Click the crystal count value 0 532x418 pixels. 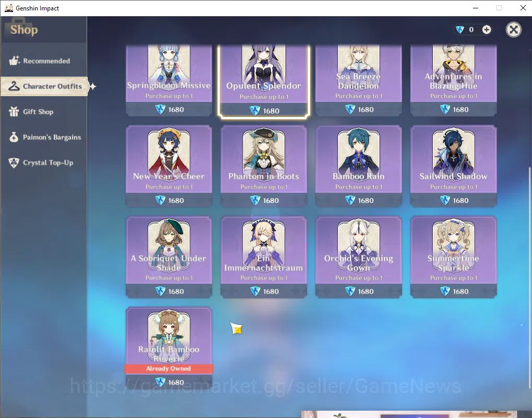[x=471, y=30]
